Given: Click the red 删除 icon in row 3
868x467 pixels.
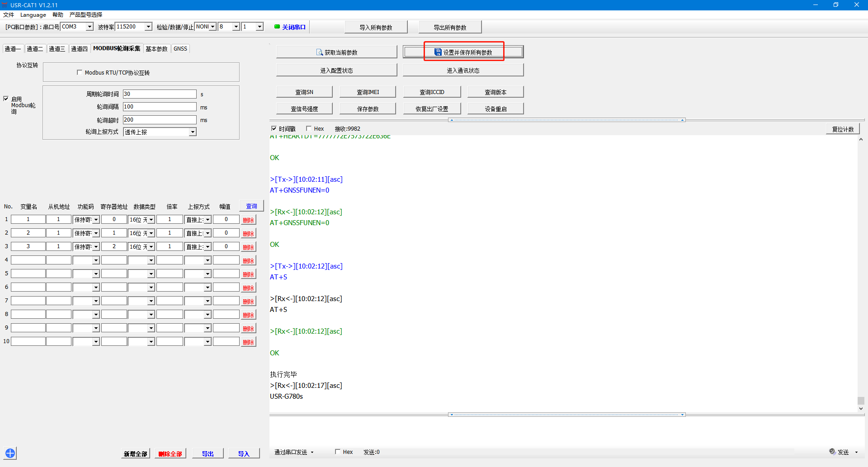Looking at the screenshot, I should pos(248,247).
